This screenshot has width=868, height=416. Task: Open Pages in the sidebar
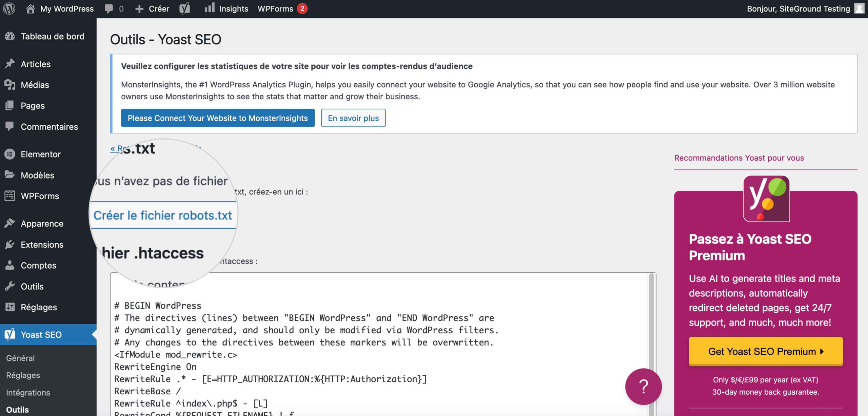coord(48,106)
